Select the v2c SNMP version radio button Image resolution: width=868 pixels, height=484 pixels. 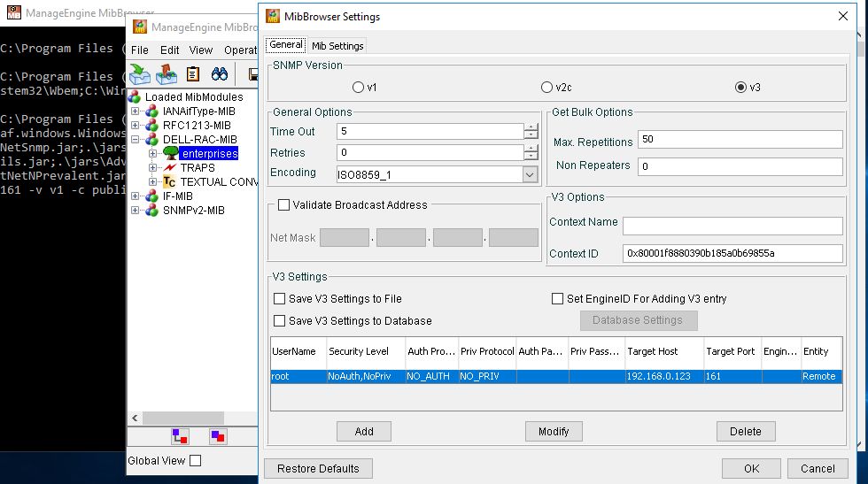547,88
